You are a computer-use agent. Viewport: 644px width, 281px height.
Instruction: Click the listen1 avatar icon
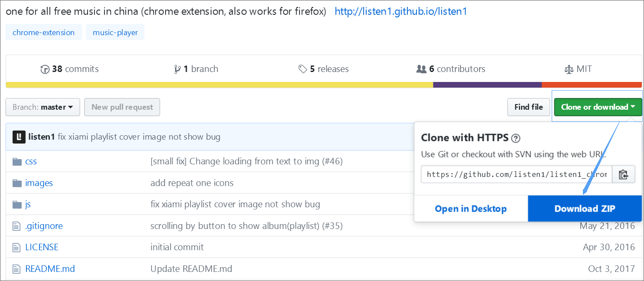[19, 137]
